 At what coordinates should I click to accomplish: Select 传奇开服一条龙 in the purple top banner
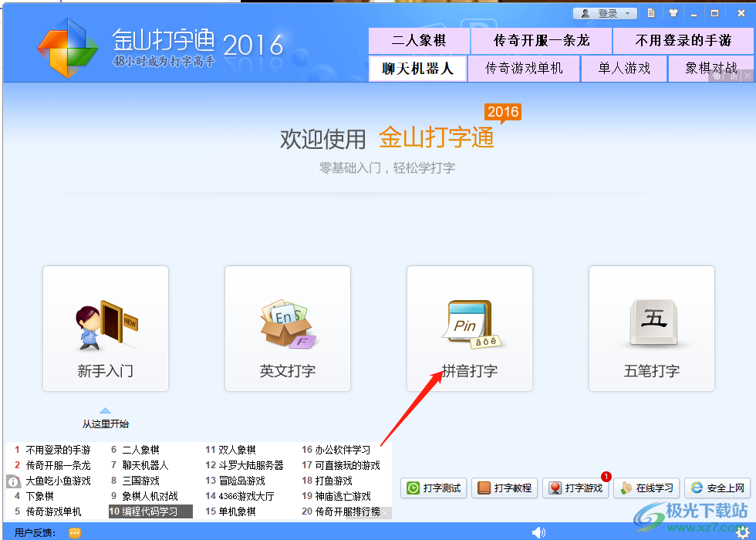542,40
